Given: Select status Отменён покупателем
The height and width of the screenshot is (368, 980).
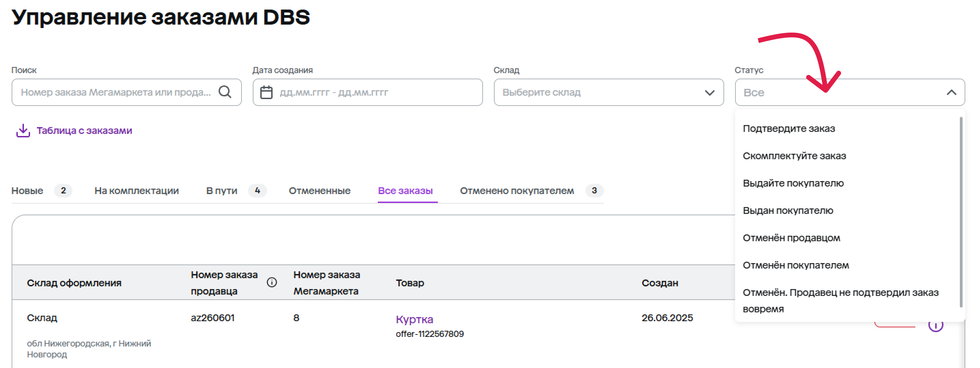Looking at the screenshot, I should click(x=796, y=265).
